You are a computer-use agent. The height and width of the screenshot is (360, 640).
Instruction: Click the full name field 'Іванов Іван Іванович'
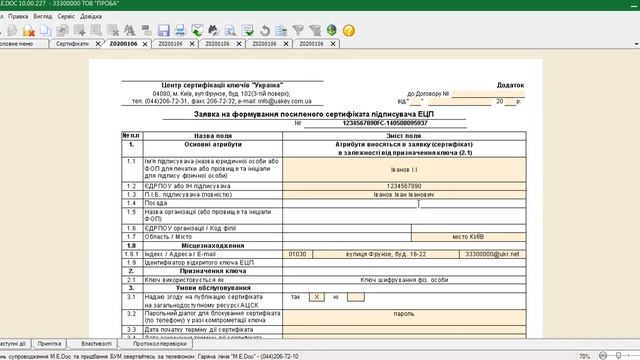point(404,195)
